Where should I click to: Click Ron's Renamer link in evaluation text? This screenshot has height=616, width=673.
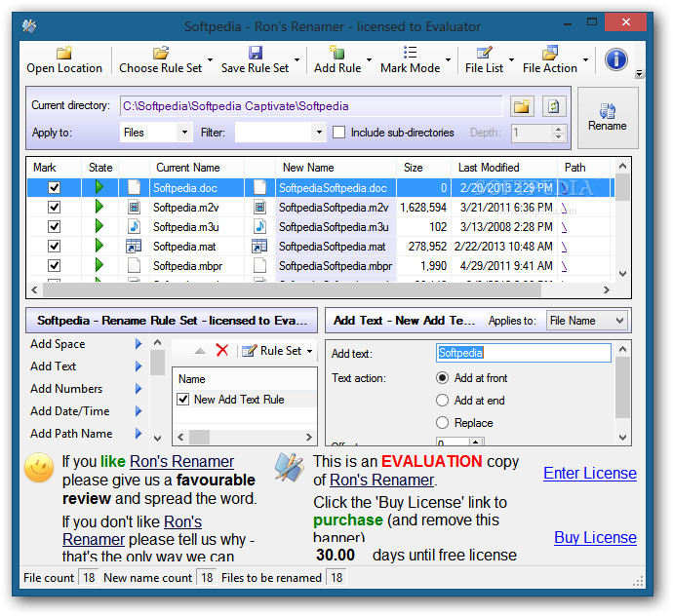382,480
